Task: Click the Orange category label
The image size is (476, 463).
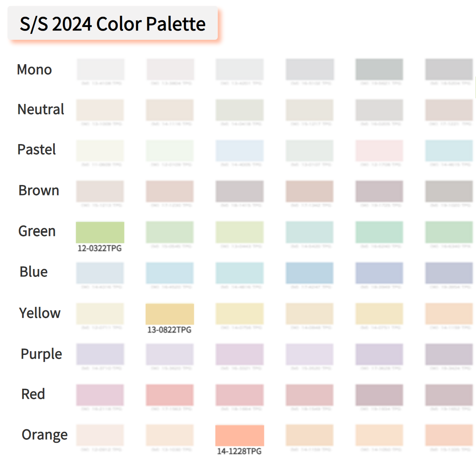Action: coord(45,435)
